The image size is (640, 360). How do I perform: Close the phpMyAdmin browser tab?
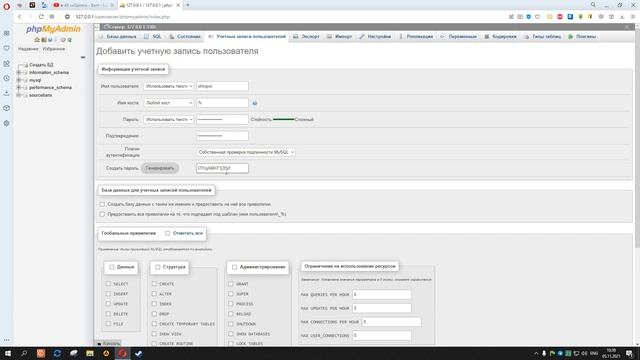[x=178, y=5]
